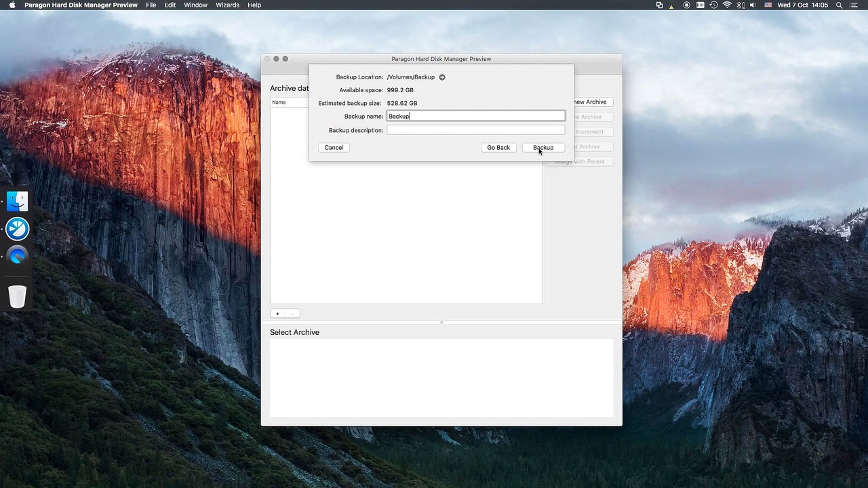
Task: Open the Wizards menu
Action: (227, 5)
